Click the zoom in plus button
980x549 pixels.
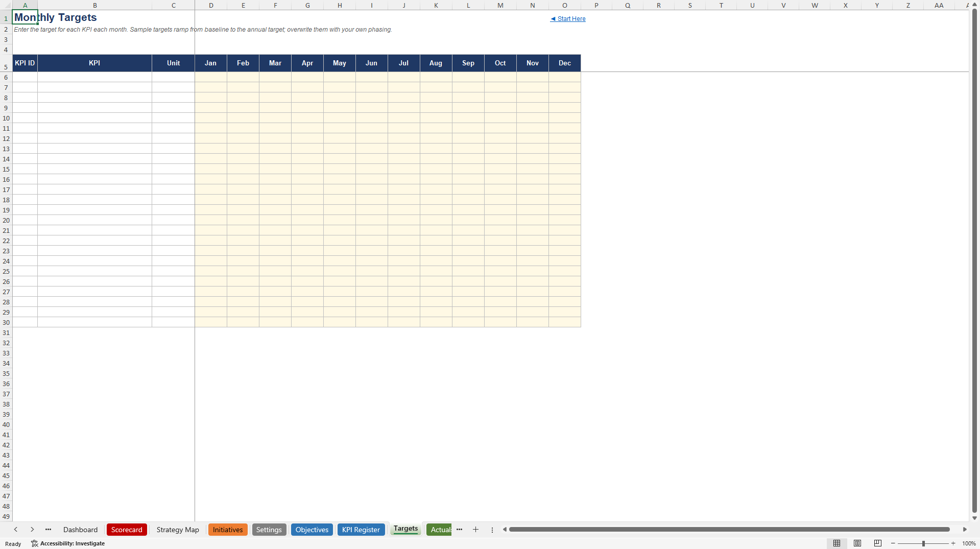click(953, 543)
